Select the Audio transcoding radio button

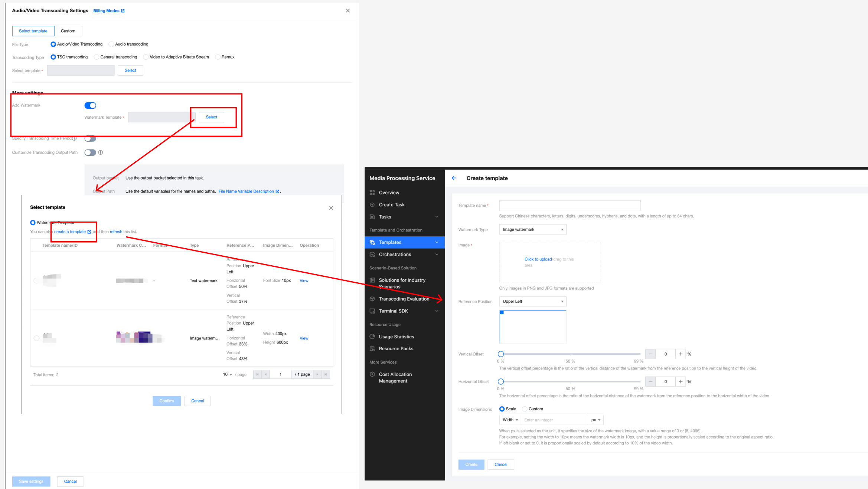click(111, 44)
